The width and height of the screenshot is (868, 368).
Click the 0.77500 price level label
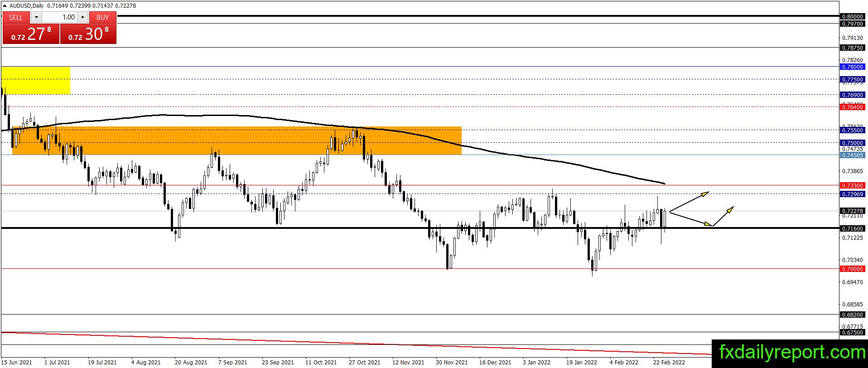pyautogui.click(x=852, y=79)
